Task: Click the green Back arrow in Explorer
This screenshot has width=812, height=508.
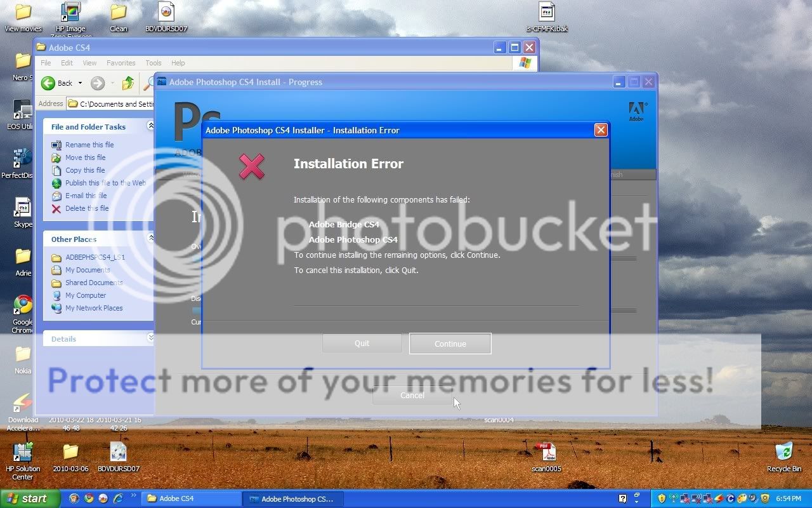Action: (48, 83)
